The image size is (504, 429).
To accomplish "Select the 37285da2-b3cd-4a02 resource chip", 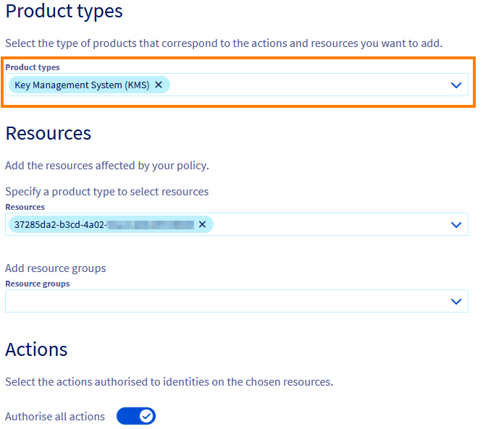I will 101,224.
